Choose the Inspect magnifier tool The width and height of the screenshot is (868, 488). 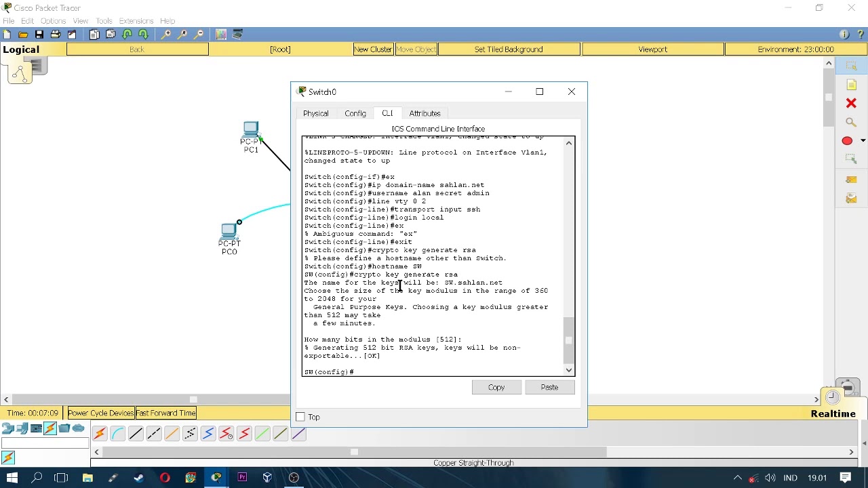[851, 122]
